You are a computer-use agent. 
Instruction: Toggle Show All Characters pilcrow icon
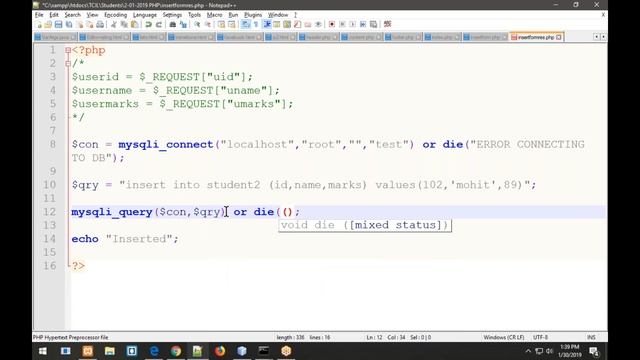tap(256, 24)
